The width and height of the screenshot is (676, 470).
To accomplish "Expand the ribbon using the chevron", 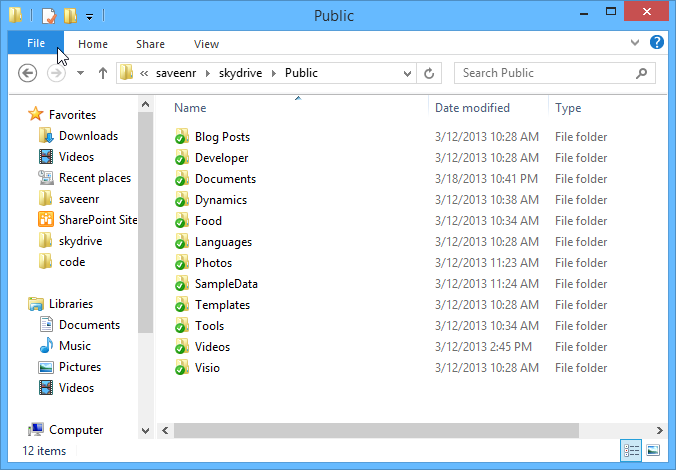I will click(x=636, y=43).
